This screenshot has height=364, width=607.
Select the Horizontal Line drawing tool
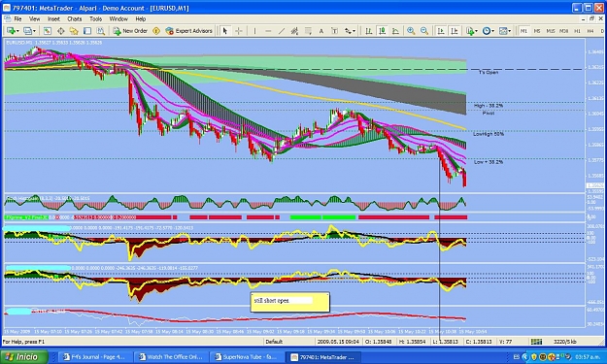coord(268,31)
